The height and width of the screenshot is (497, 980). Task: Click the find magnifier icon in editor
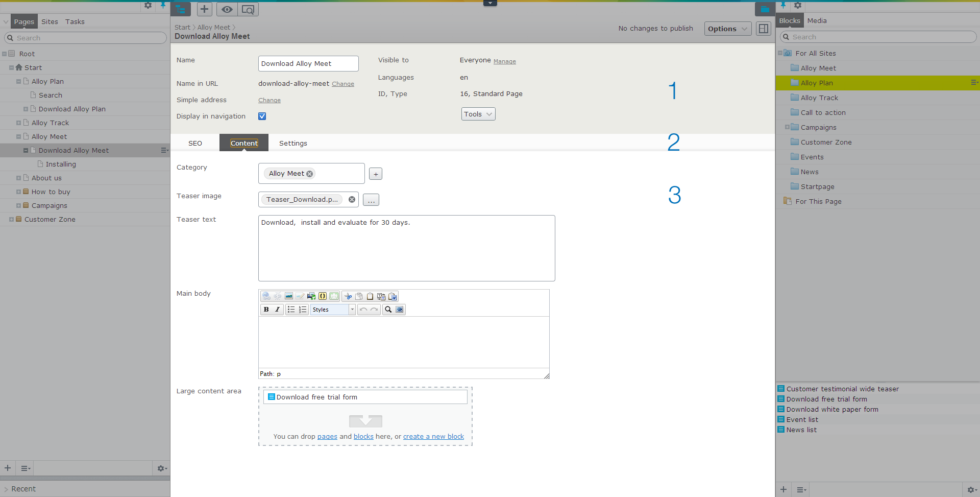[x=388, y=310]
